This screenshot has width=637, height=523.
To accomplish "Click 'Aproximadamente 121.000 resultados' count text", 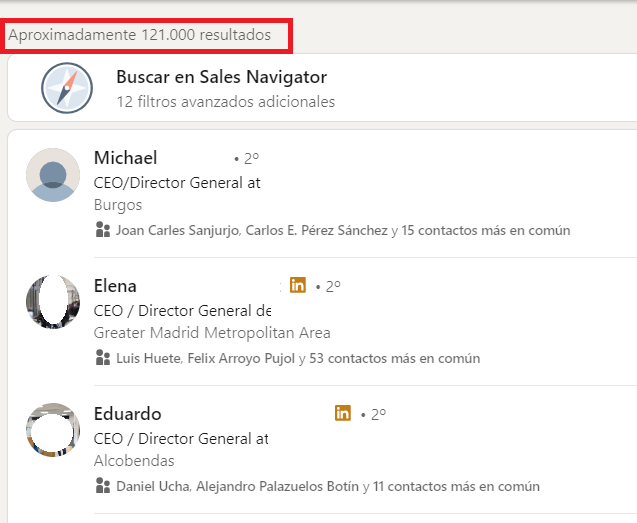I will click(139, 35).
